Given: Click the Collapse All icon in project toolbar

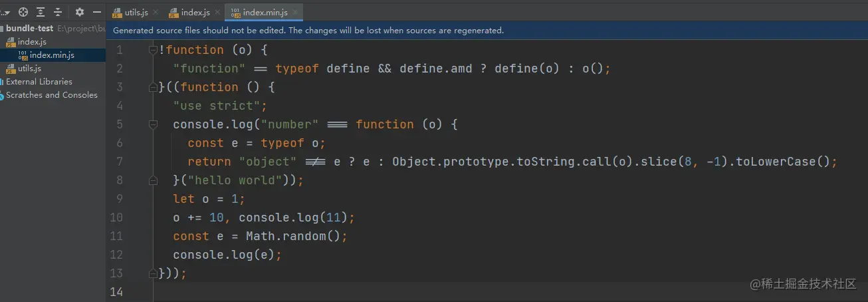Looking at the screenshot, I should click(x=58, y=12).
